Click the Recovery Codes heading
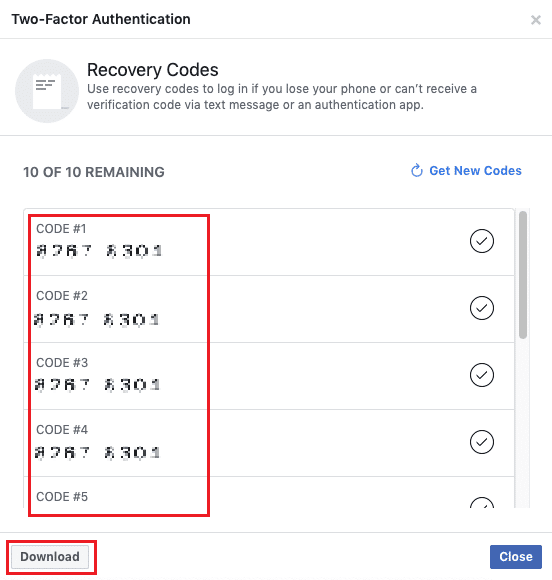Viewport: 552px width, 580px height. point(152,70)
